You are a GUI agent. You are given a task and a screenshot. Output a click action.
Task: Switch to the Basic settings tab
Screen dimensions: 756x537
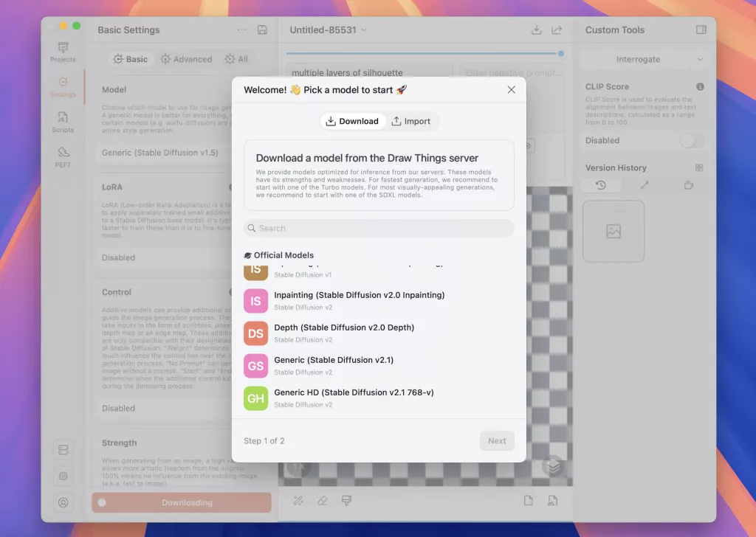(x=130, y=59)
